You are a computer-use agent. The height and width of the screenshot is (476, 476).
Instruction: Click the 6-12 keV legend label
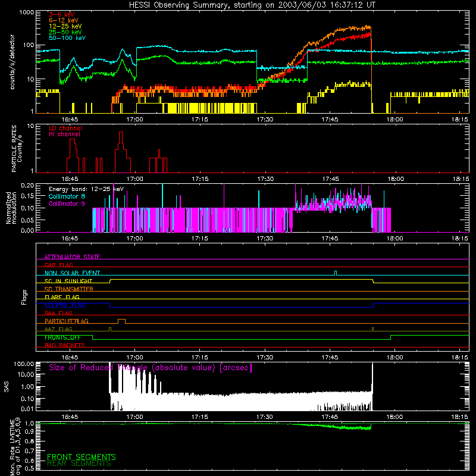(x=64, y=20)
